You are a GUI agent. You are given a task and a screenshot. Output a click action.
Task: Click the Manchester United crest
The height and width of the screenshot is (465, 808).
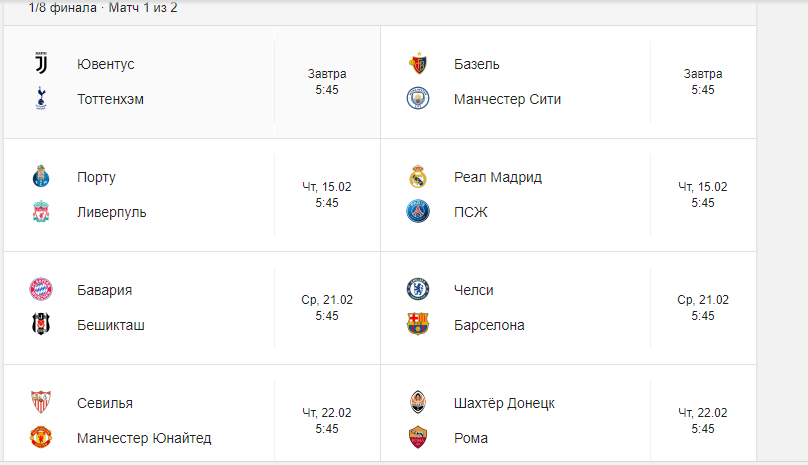tap(41, 438)
